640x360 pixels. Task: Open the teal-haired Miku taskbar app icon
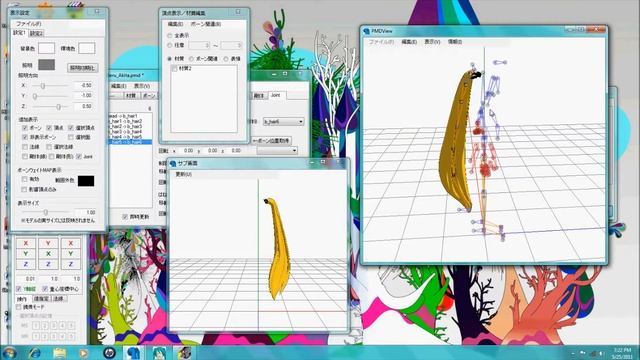[159, 353]
